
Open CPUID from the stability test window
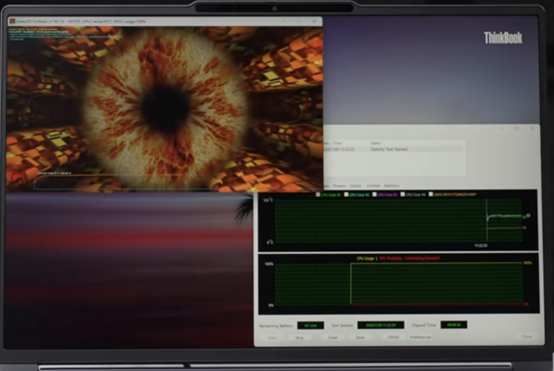point(393,337)
